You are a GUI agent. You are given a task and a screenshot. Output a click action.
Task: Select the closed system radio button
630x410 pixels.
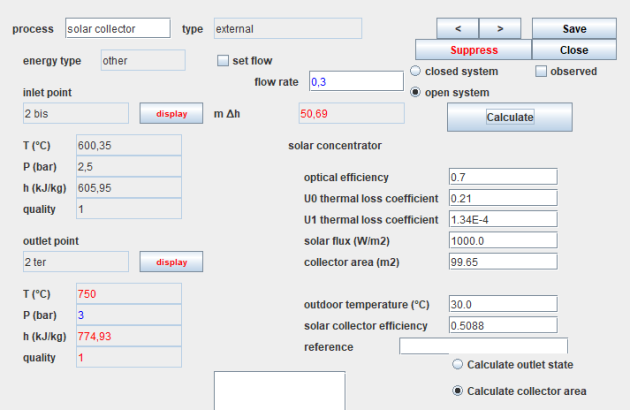pos(416,71)
